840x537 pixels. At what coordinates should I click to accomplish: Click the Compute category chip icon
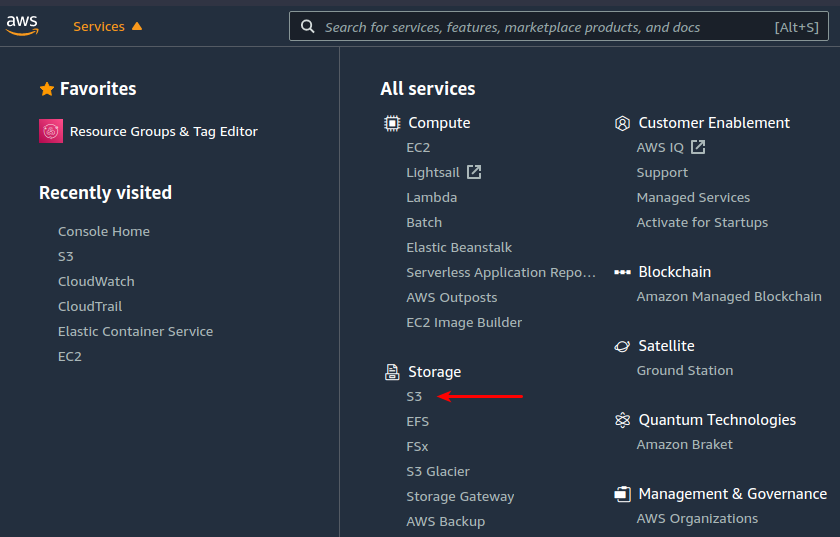coord(392,123)
